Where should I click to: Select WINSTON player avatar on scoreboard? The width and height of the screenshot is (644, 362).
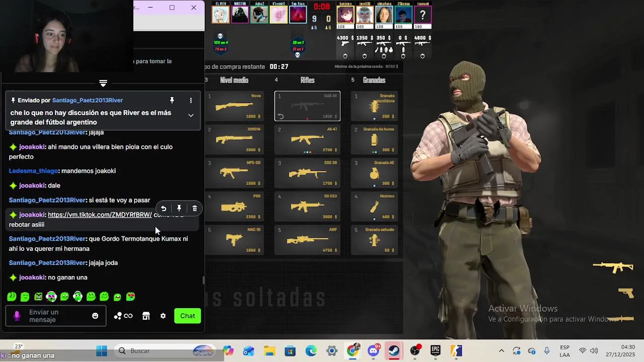240,15
